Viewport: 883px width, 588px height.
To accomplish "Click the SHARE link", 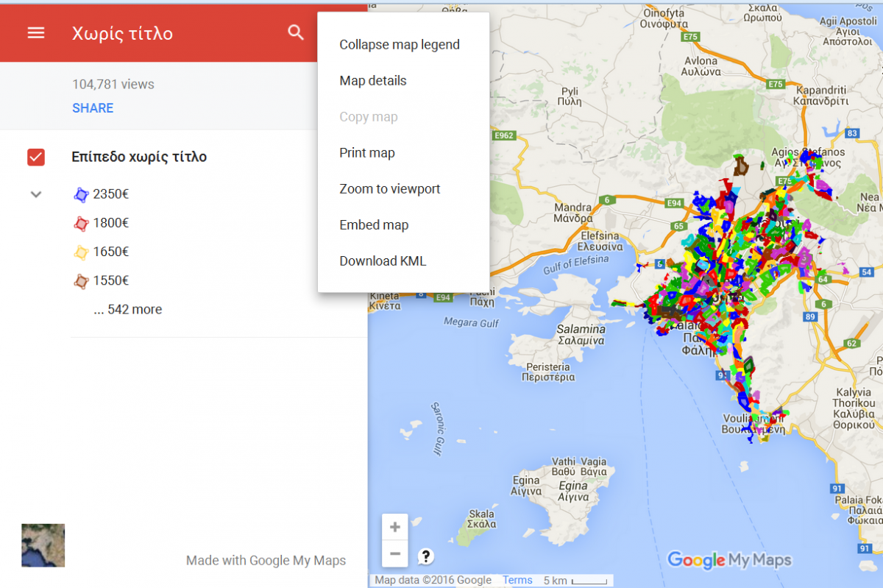I will (93, 108).
